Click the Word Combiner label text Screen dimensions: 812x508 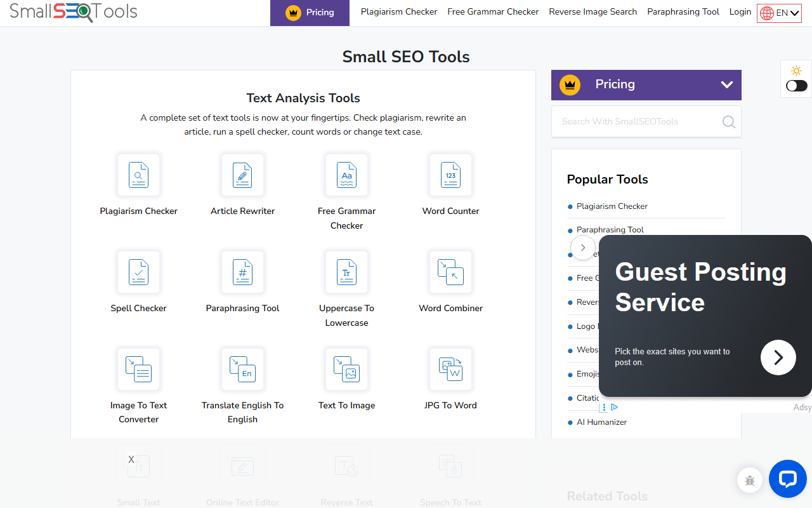(450, 308)
